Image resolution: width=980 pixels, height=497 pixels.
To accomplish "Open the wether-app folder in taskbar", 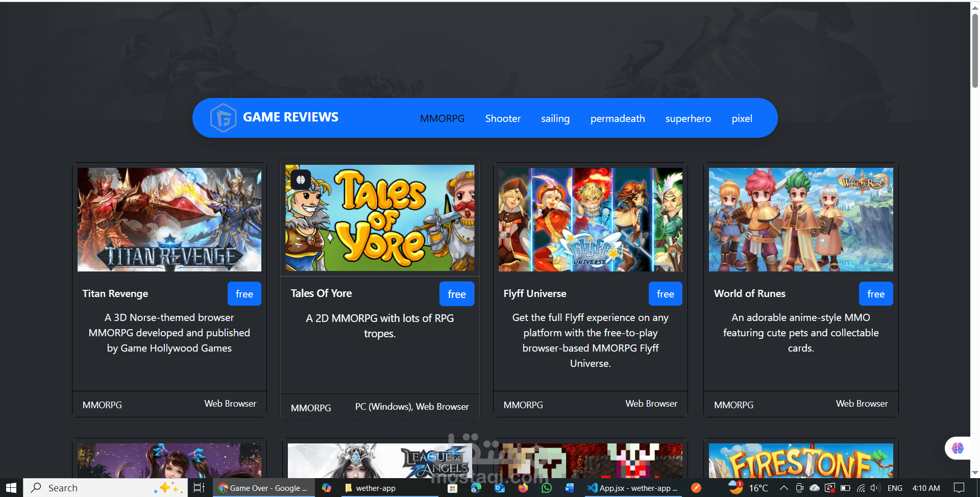I will pyautogui.click(x=388, y=488).
